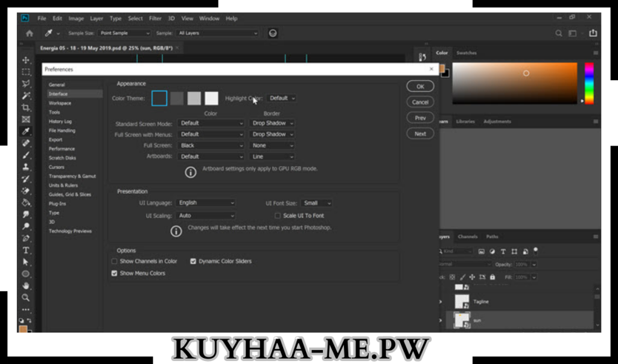The height and width of the screenshot is (364, 618).
Task: Select the Eraser tool
Action: tap(26, 191)
